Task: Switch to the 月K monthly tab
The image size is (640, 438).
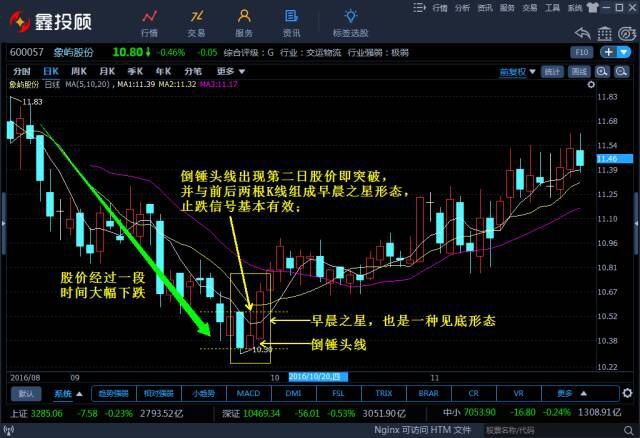Action: tap(107, 71)
